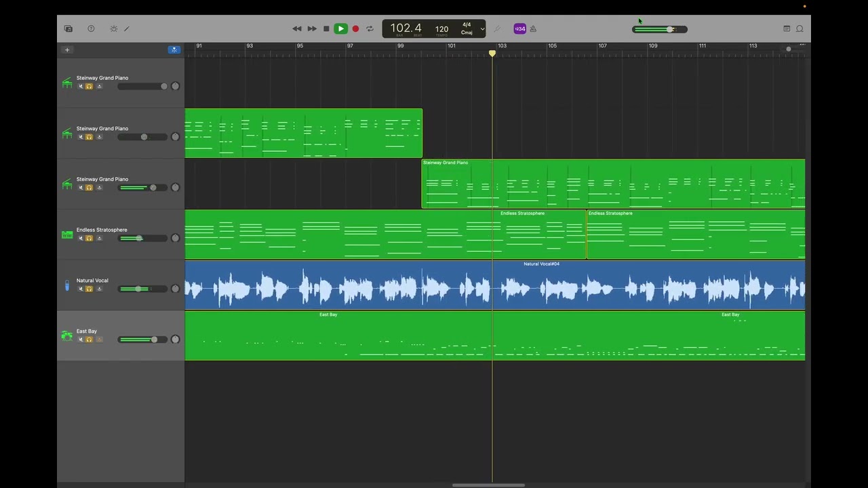Click bar 95 in the ruler
This screenshot has height=488, width=868.
tap(300, 46)
